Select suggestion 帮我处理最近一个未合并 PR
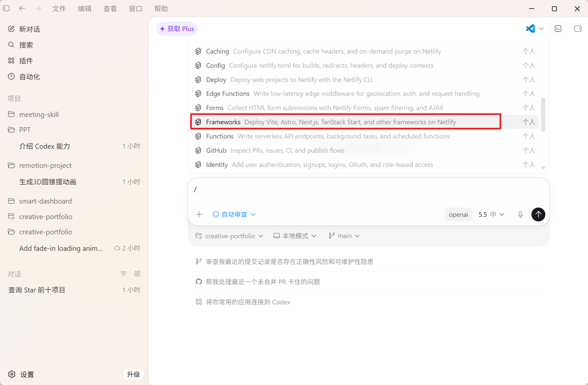The height and width of the screenshot is (385, 588). point(369,282)
